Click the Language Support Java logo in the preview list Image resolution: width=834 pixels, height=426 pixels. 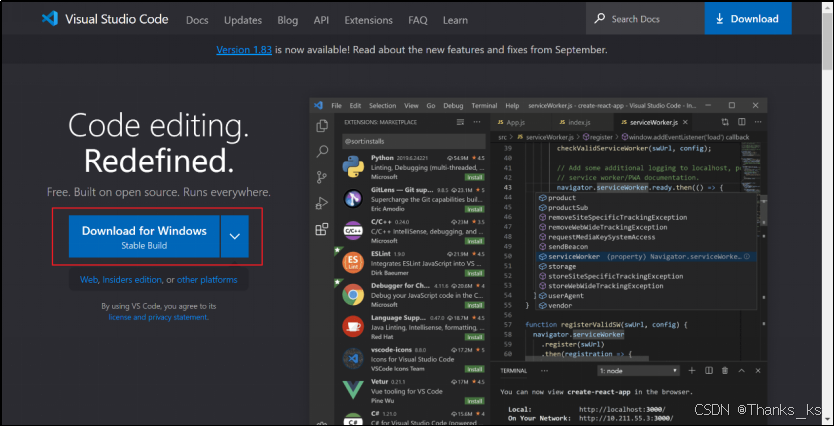(353, 325)
